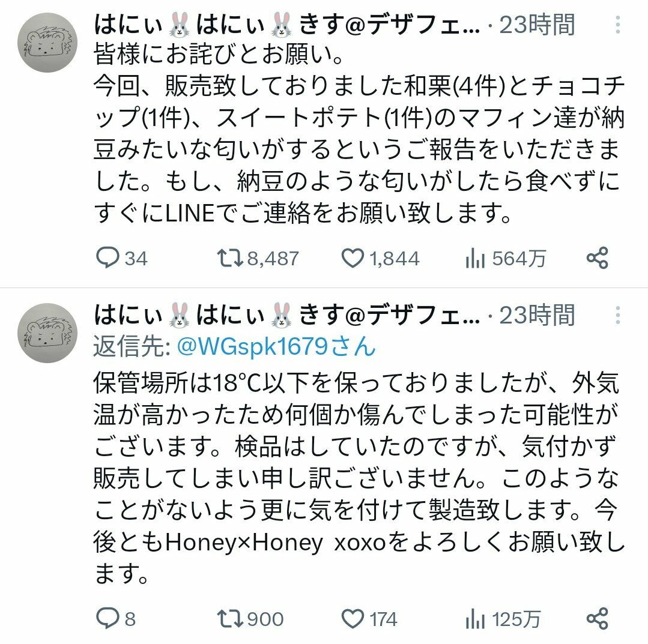Reply to the second tweet with 8 comments
This screenshot has width=648, height=644.
point(116,618)
